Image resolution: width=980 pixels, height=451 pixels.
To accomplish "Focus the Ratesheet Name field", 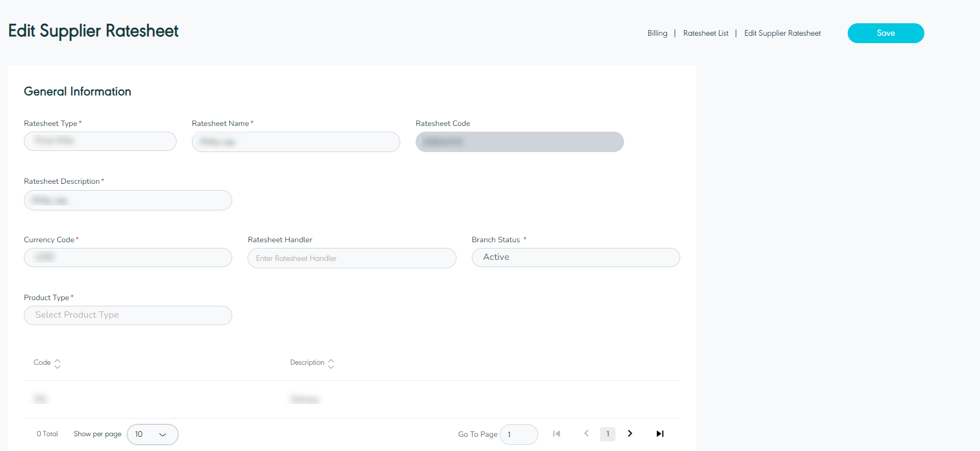I will coord(296,142).
